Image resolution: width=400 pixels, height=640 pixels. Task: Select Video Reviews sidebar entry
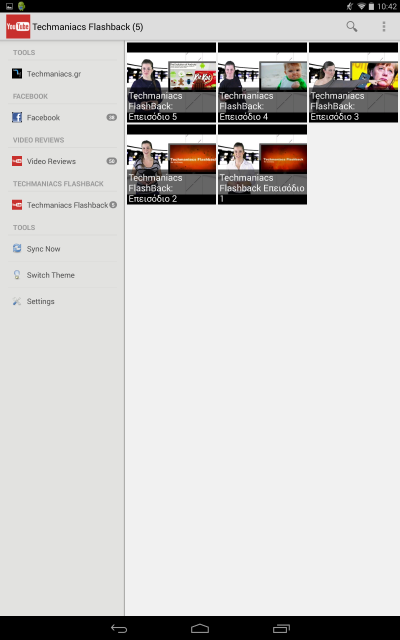(63, 161)
